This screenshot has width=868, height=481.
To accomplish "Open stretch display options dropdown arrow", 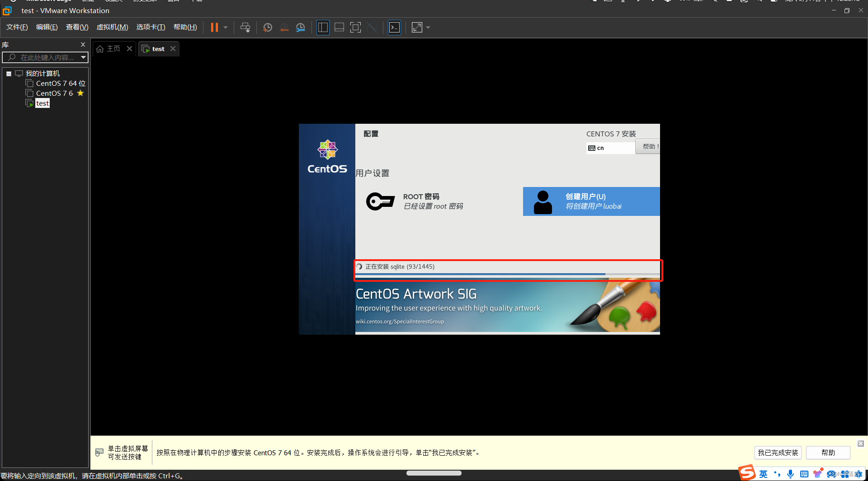I will click(x=428, y=28).
